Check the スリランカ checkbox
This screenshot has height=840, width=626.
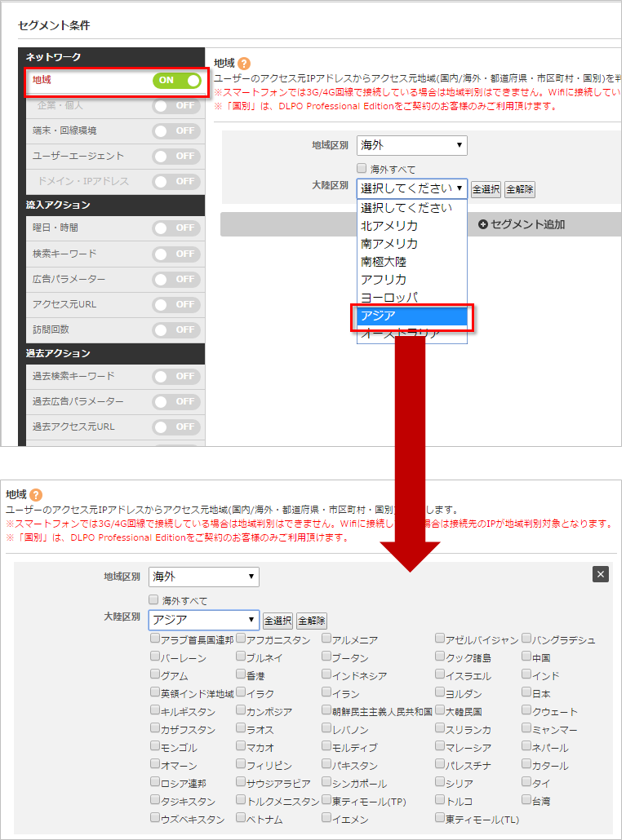pos(440,727)
